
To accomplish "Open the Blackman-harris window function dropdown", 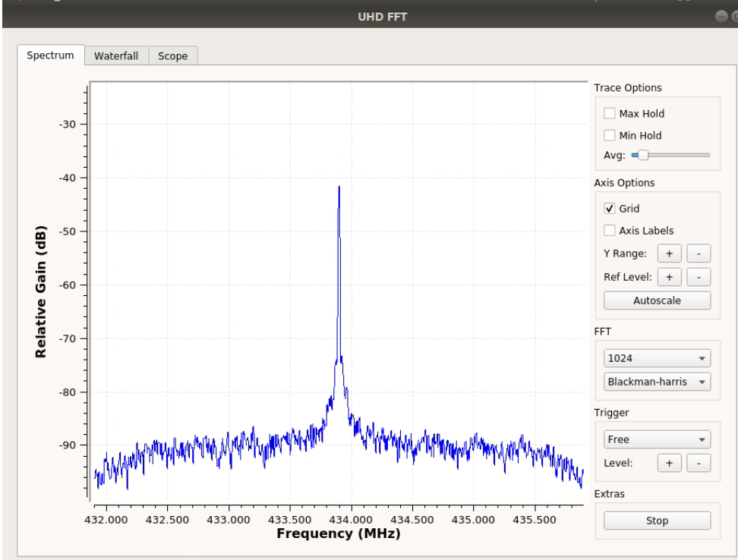I will tap(657, 382).
